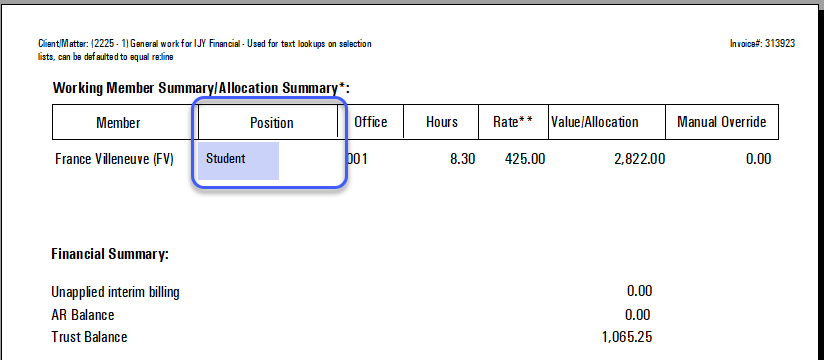Click the Manual Override 0.00 value
This screenshot has width=824, height=360.
pos(758,159)
